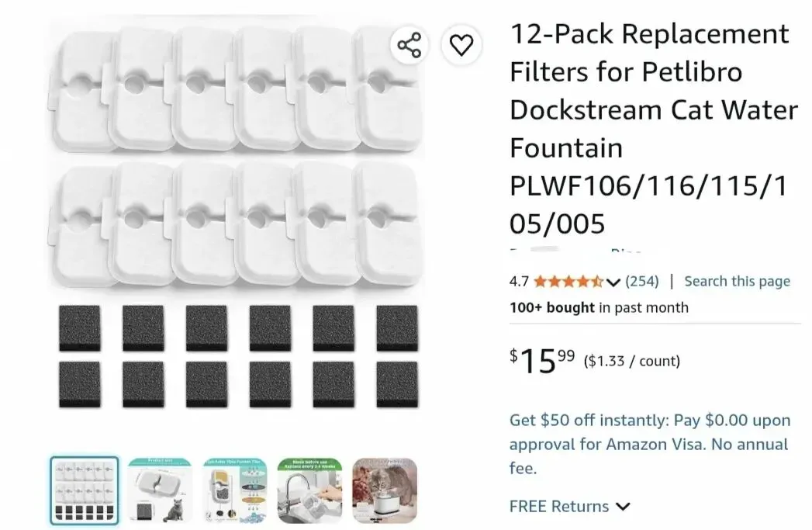
Task: Select the faucet rinse instructions thumbnail
Action: tap(309, 490)
